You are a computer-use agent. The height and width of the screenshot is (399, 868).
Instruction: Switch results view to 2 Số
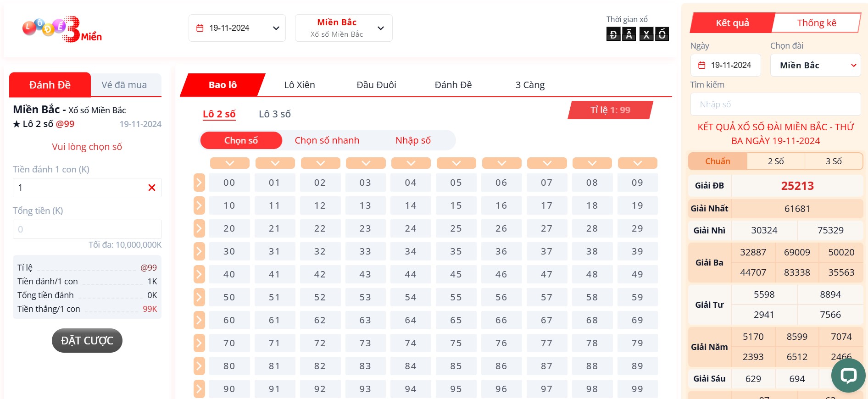tap(776, 161)
